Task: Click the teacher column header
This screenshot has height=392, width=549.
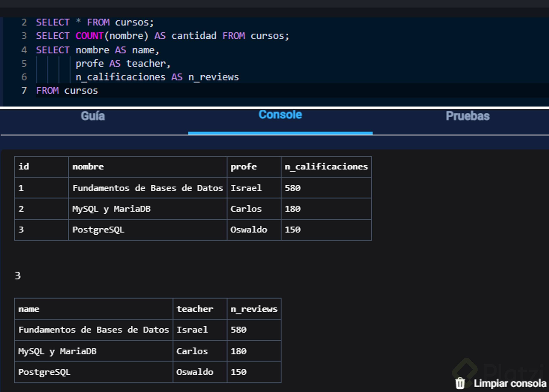Action: (x=195, y=309)
